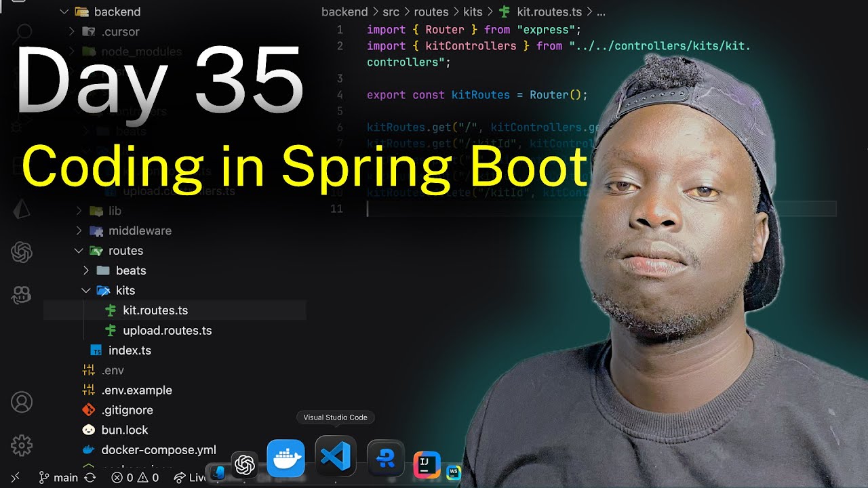
Task: Click the Router() call on line 4
Action: (x=555, y=95)
